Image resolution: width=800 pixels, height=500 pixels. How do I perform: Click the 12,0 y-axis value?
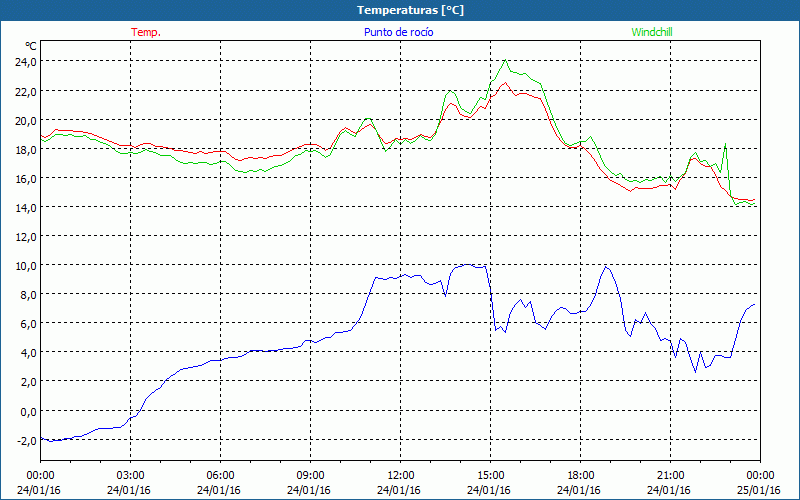[26, 237]
